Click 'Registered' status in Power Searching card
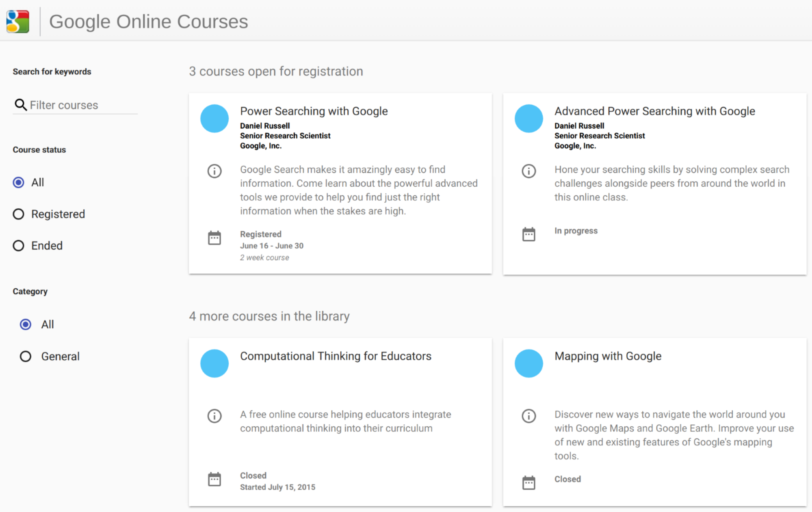 coord(260,234)
